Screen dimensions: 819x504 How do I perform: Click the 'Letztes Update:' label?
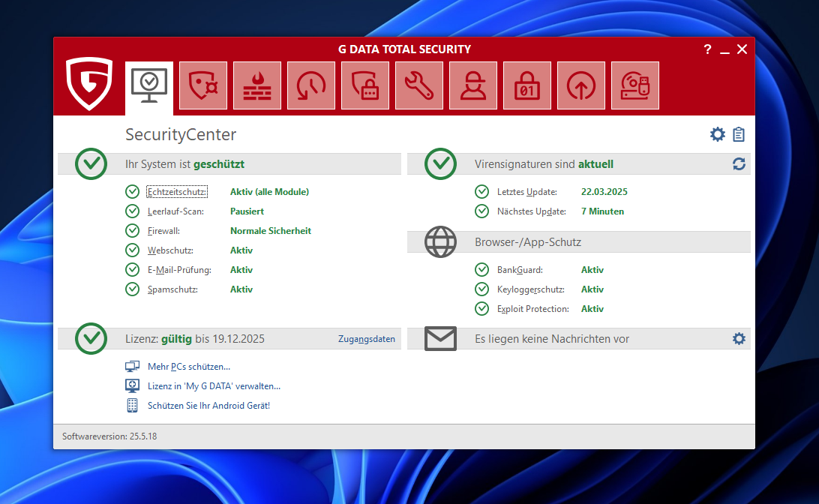(x=527, y=192)
